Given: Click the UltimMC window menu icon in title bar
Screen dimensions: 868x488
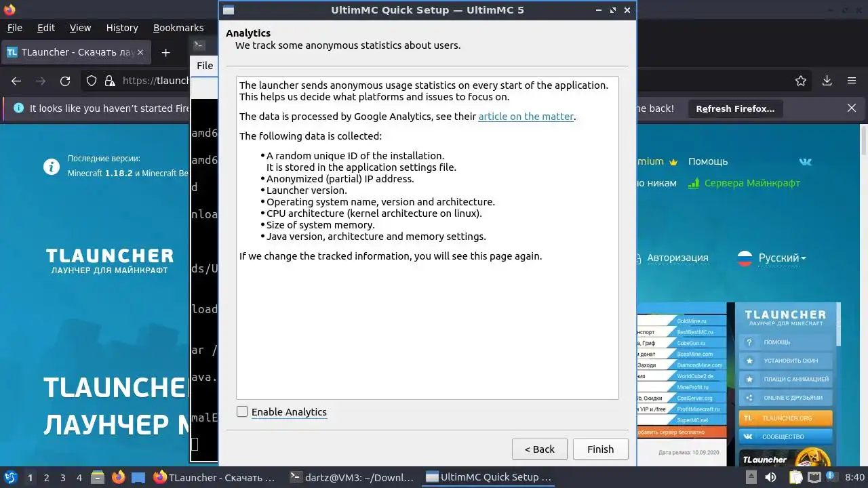Looking at the screenshot, I should tap(229, 10).
